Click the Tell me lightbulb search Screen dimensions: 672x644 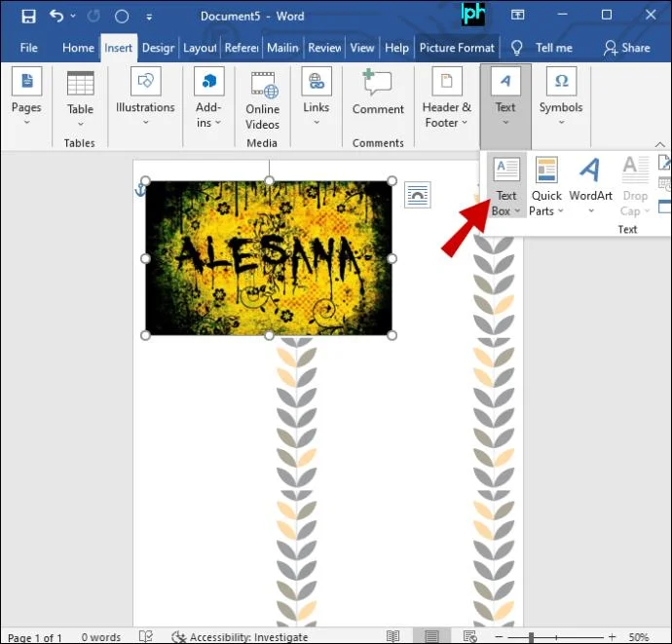[x=542, y=48]
